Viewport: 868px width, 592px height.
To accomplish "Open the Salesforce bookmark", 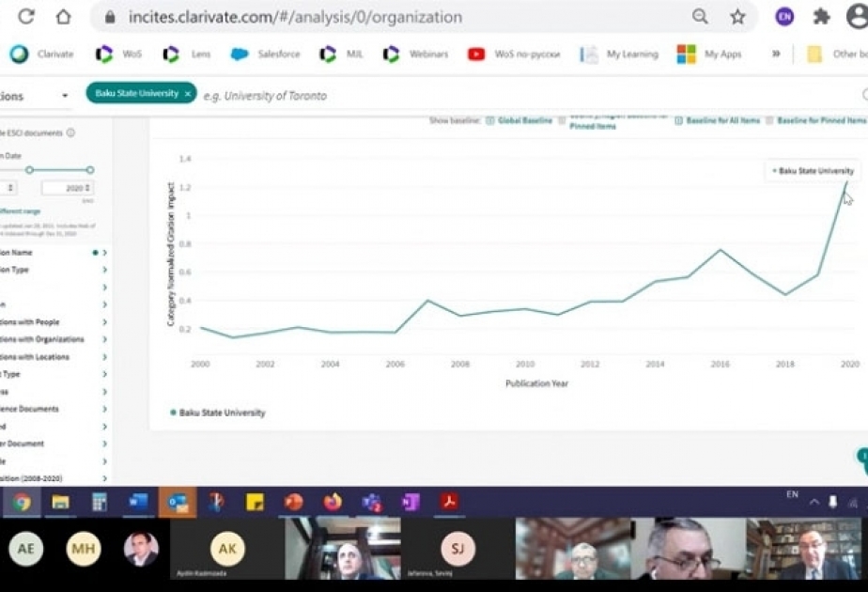I will coord(265,54).
